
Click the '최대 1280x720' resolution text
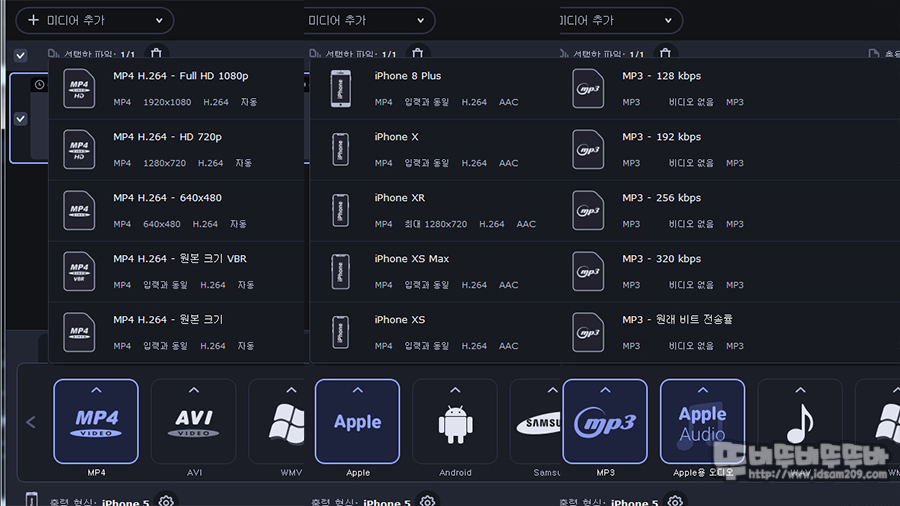(436, 224)
